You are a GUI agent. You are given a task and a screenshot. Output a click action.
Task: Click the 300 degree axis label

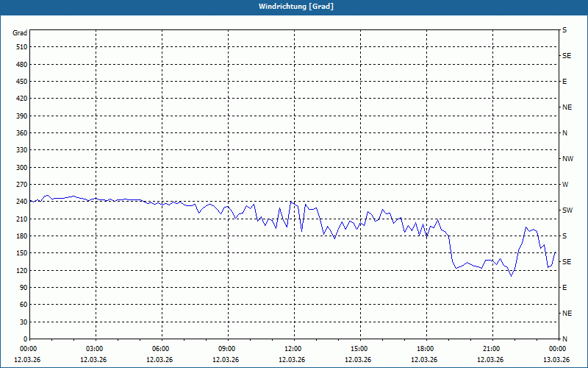coord(22,168)
